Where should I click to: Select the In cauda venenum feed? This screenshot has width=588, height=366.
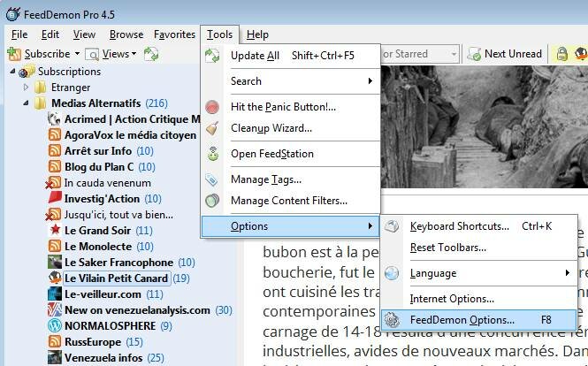coord(108,183)
